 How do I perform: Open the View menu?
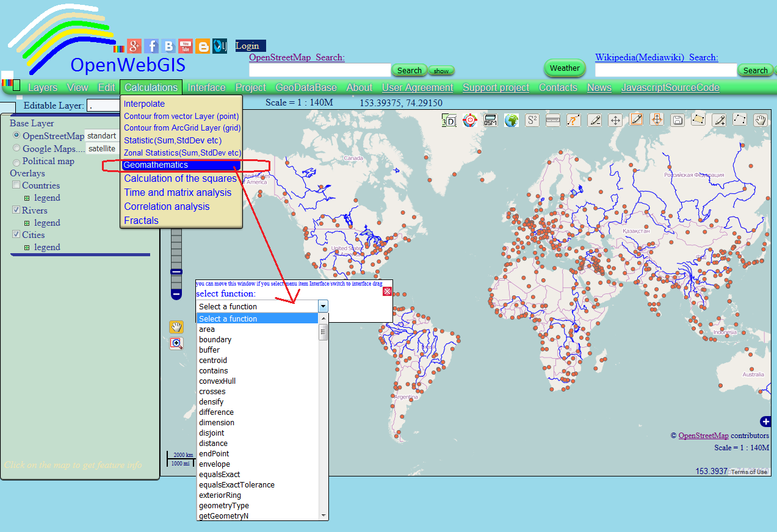pyautogui.click(x=78, y=87)
